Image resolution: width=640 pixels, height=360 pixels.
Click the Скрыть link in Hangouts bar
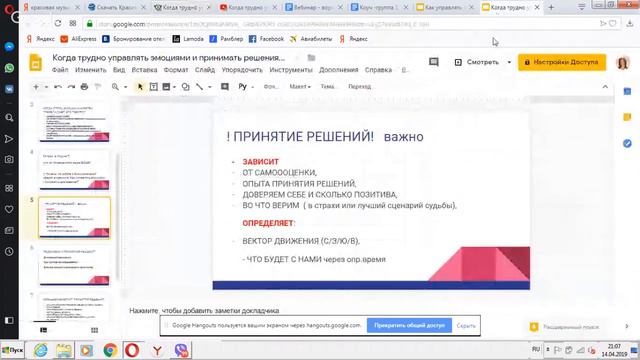[x=466, y=326]
